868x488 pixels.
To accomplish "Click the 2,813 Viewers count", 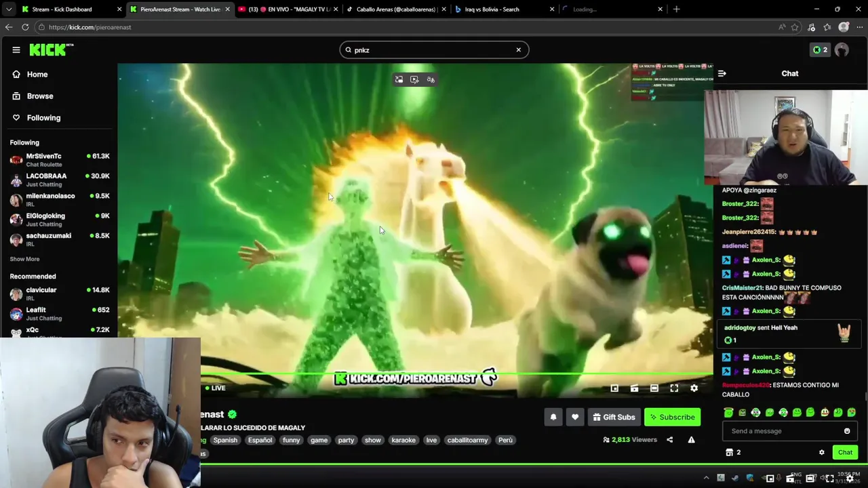I will coord(630,440).
